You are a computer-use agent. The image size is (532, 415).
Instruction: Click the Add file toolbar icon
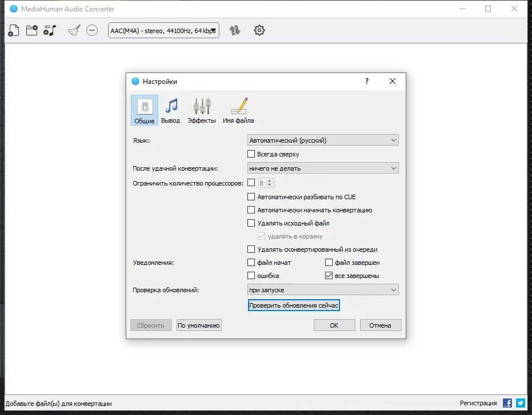pyautogui.click(x=14, y=30)
